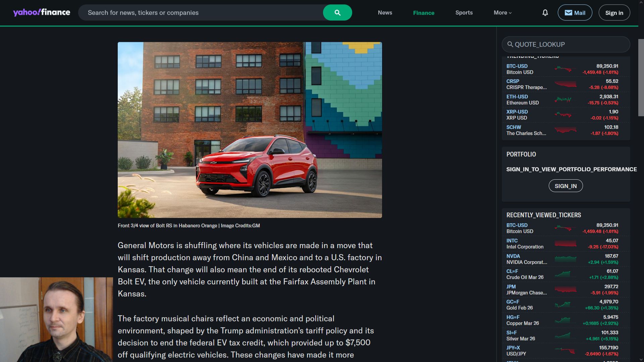Open the JPM ticker link
The height and width of the screenshot is (362, 644).
[x=511, y=287]
